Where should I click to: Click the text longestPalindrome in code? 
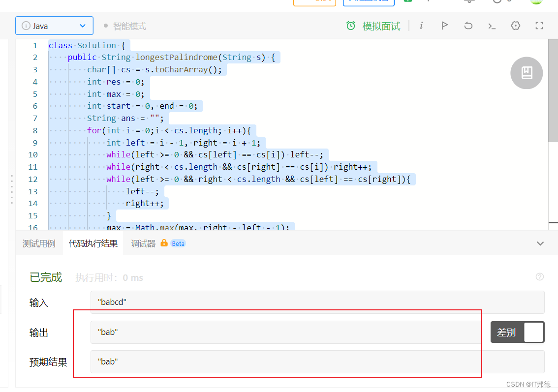point(177,57)
